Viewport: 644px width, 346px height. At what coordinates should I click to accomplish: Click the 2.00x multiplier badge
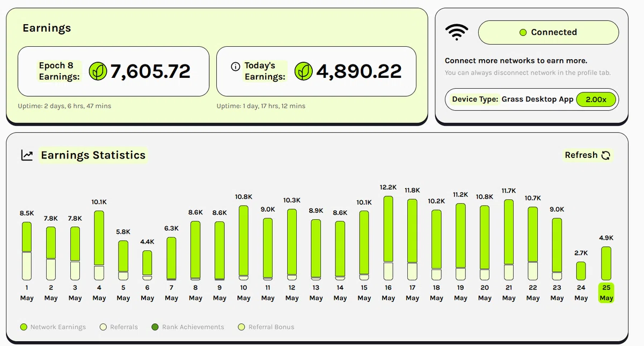596,99
